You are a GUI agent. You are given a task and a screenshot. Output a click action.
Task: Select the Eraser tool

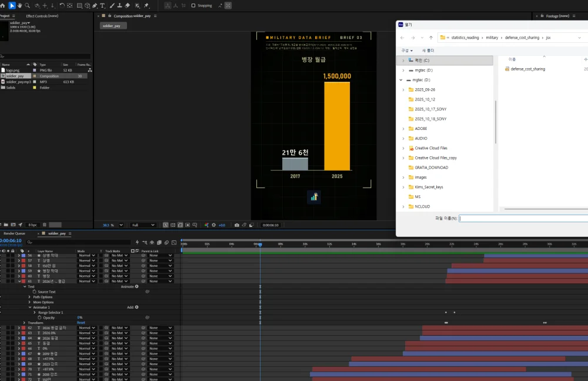128,6
